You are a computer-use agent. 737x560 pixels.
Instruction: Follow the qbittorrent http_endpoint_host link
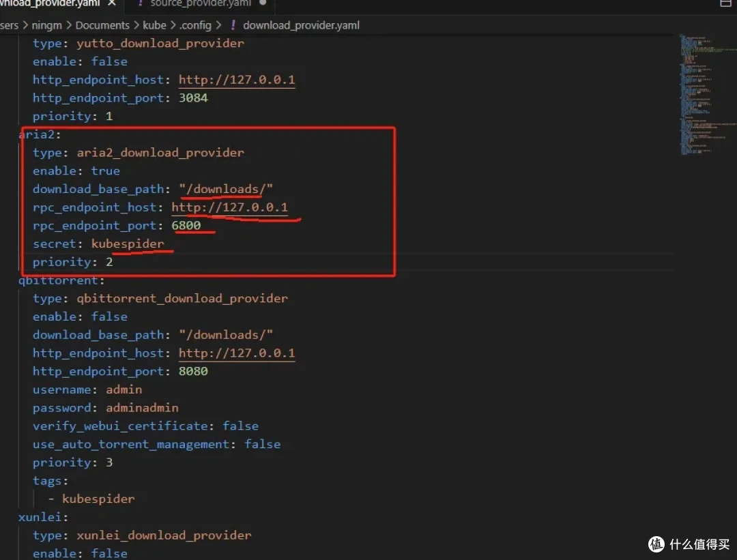tap(237, 353)
